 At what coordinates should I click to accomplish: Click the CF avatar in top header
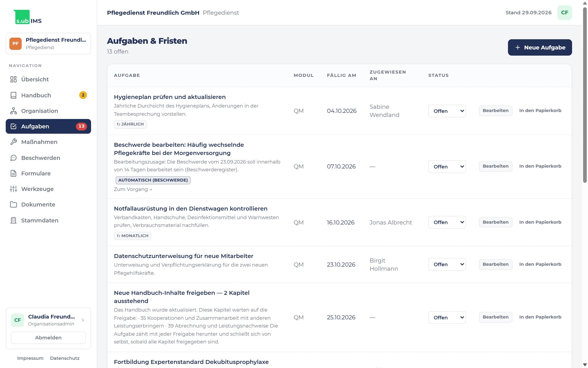pyautogui.click(x=565, y=13)
